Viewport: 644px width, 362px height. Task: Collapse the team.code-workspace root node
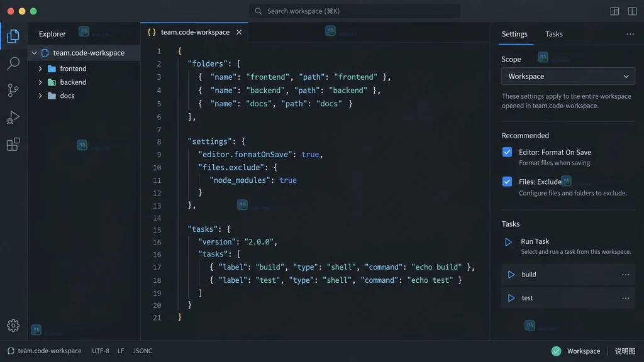(x=35, y=53)
